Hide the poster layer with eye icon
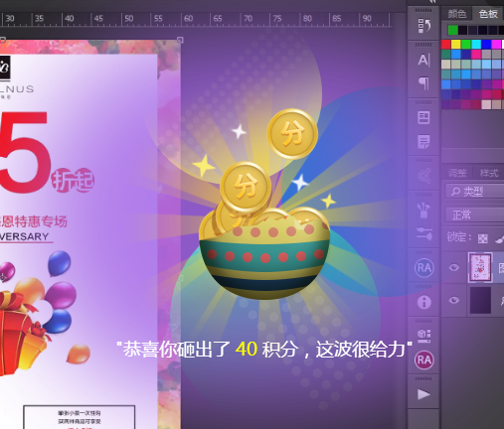 point(454,267)
